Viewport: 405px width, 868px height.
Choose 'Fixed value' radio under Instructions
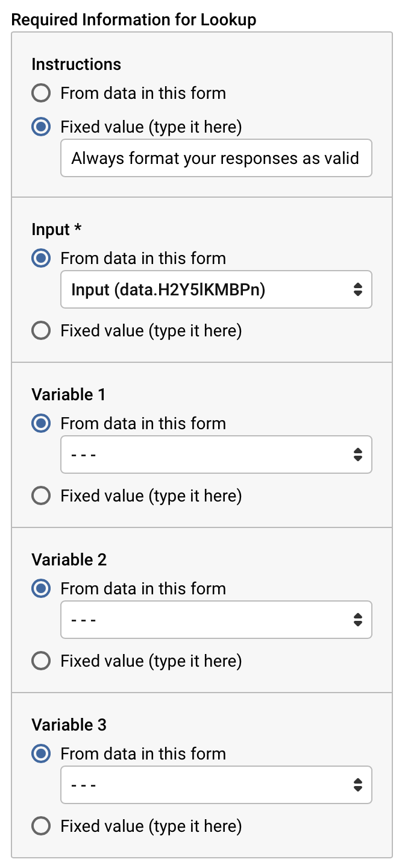pos(41,127)
